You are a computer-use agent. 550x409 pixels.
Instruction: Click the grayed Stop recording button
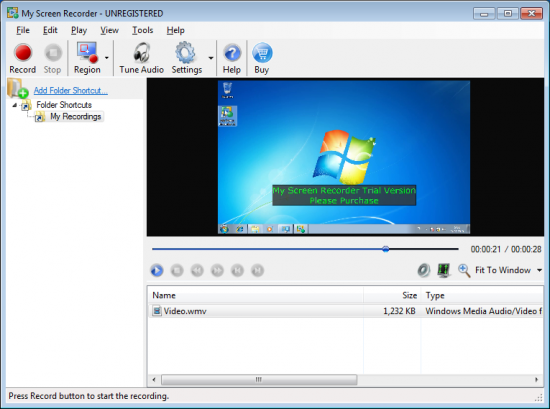tap(53, 58)
